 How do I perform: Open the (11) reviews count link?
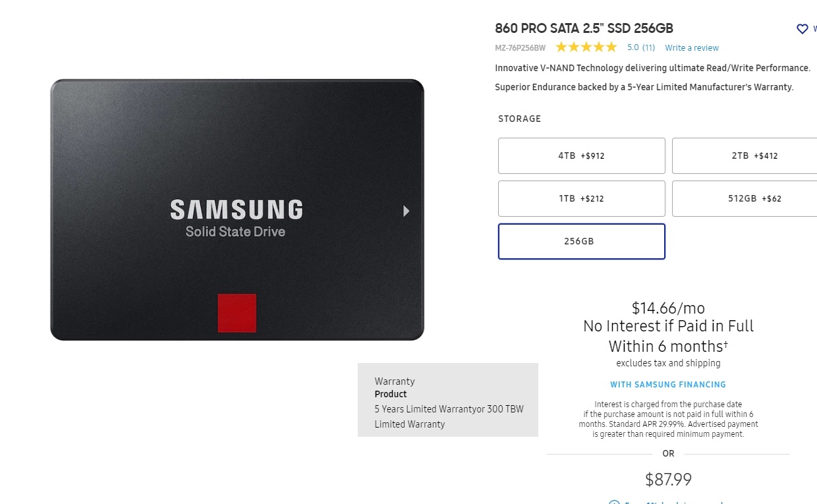(648, 47)
